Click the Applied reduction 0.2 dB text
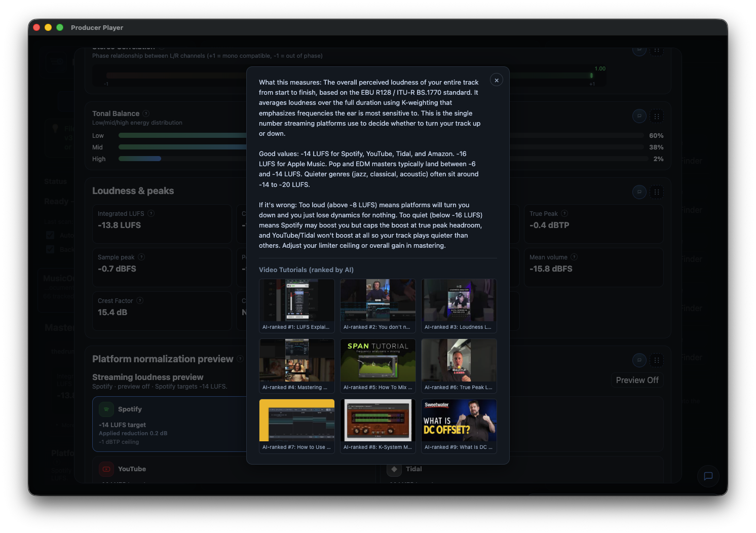 coord(133,433)
